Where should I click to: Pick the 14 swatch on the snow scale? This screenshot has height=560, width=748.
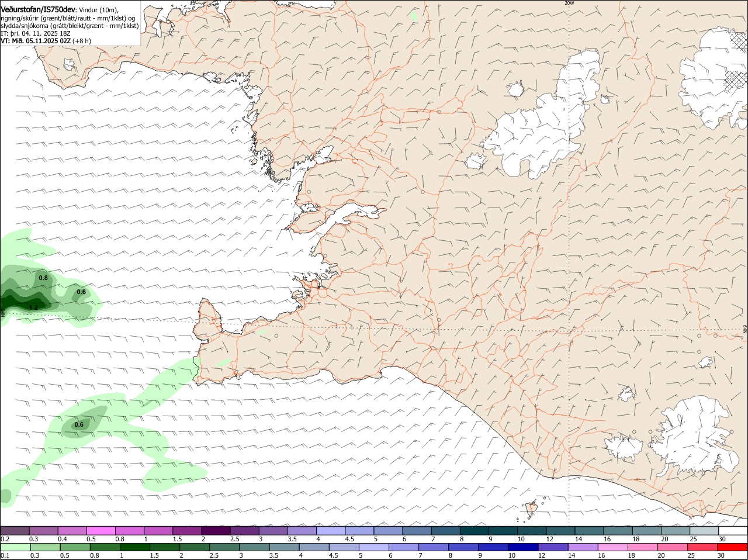pos(590,531)
